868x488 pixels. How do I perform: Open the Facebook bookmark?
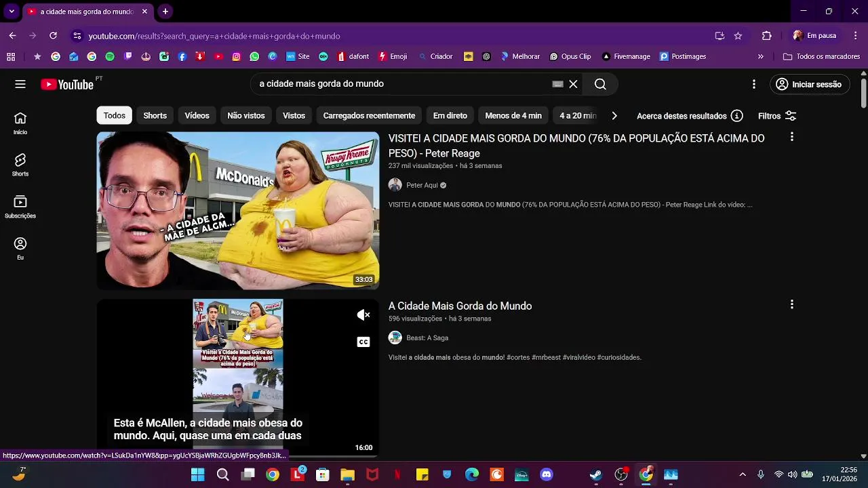182,56
